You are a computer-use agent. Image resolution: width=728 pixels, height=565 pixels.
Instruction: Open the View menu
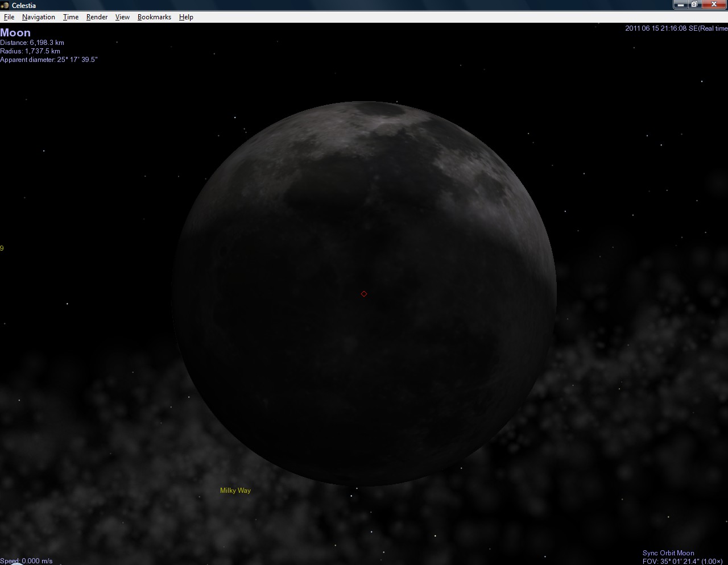(122, 17)
